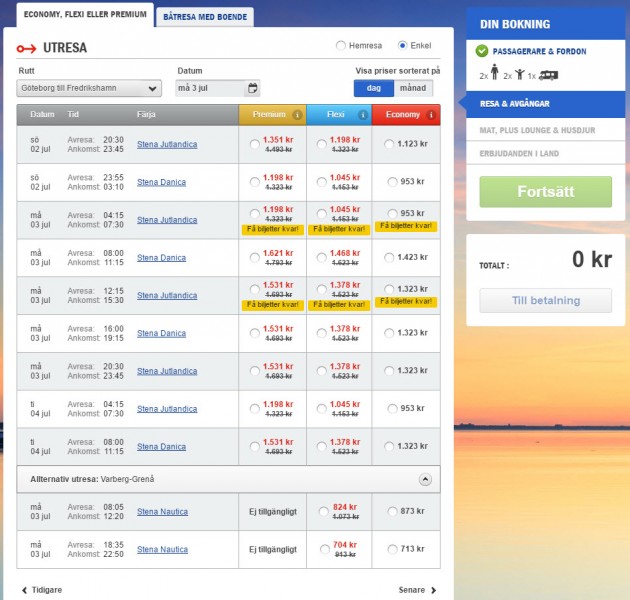Image resolution: width=630 pixels, height=600 pixels.
Task: Open the first Stena Jutlandica ferry link
Action: [167, 144]
